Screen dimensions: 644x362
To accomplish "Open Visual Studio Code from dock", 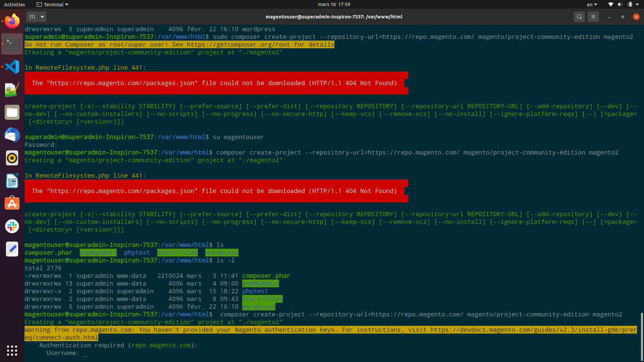I will (12, 67).
